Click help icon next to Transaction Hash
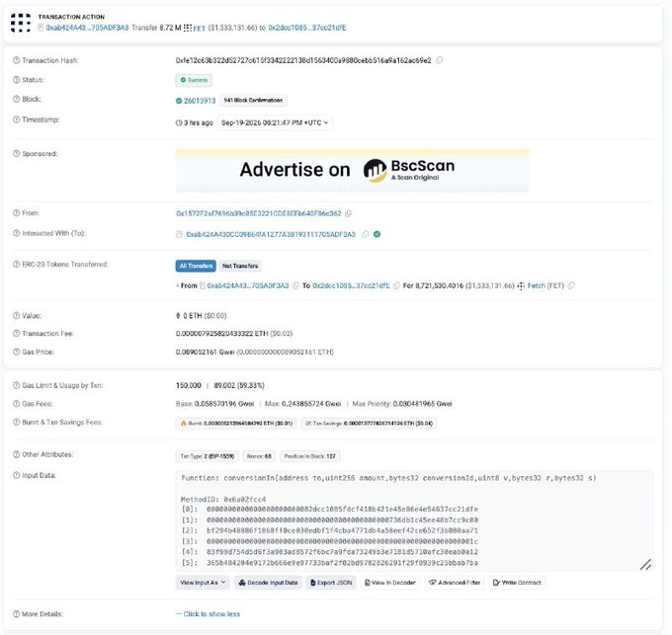Image resolution: width=672 pixels, height=635 pixels. click(x=16, y=60)
